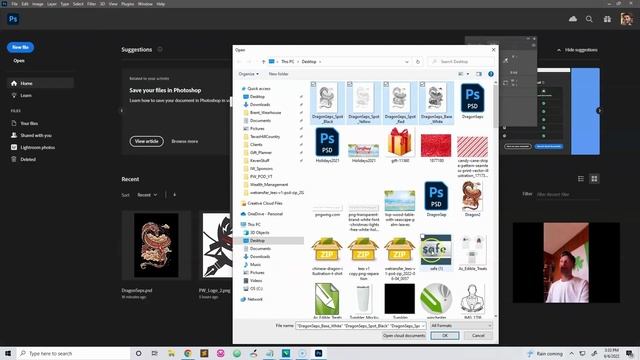This screenshot has width=640, height=360.
Task: Open the Layer menu
Action: pyautogui.click(x=52, y=4)
